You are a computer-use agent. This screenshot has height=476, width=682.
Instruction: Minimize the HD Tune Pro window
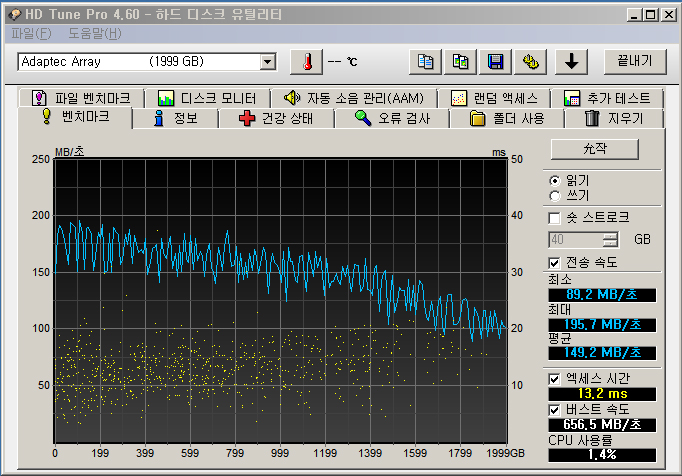pos(634,15)
